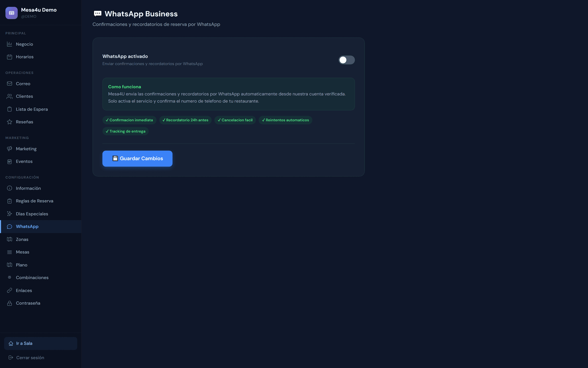Viewport: 588px width, 368px height.
Task: Click the people icon beside Clientes
Action: [x=10, y=96]
